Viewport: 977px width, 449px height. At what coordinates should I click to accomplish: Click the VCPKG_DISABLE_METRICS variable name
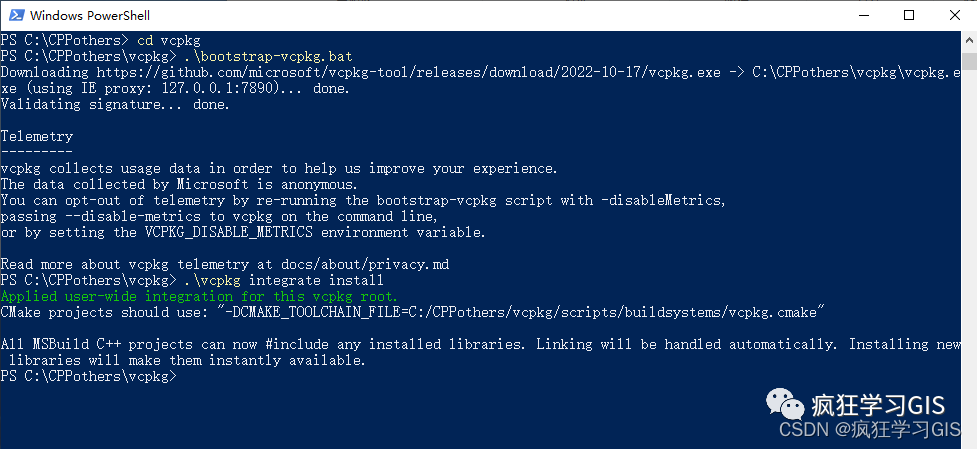(x=229, y=232)
